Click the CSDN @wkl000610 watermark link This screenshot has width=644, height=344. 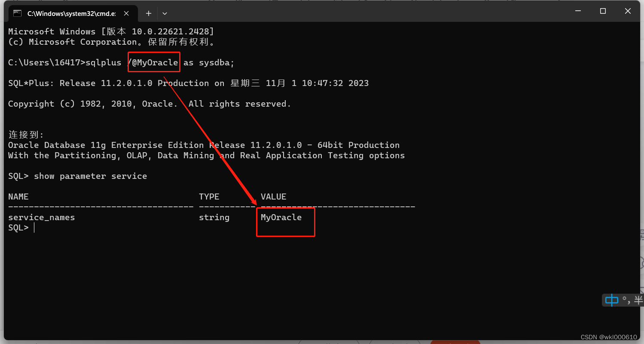tap(609, 337)
